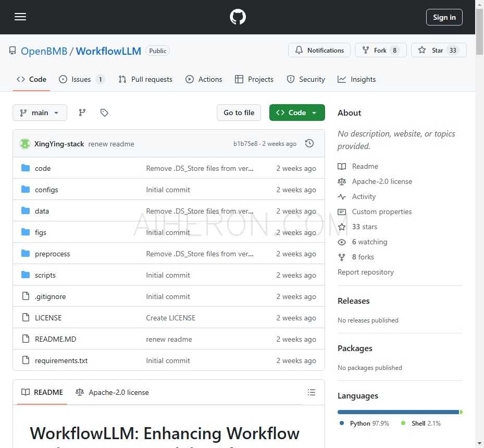Screen dimensions: 484x448
Task: Click the Go to file button
Action: (x=239, y=113)
